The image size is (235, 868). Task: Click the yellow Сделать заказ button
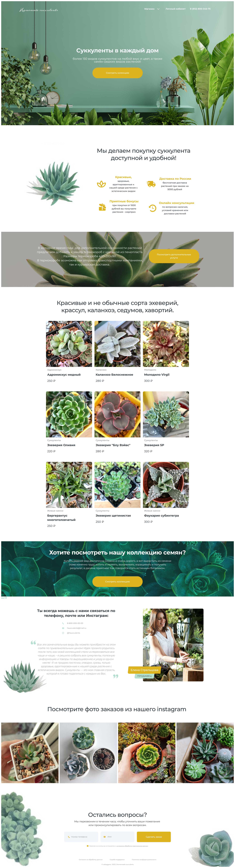coord(154,837)
